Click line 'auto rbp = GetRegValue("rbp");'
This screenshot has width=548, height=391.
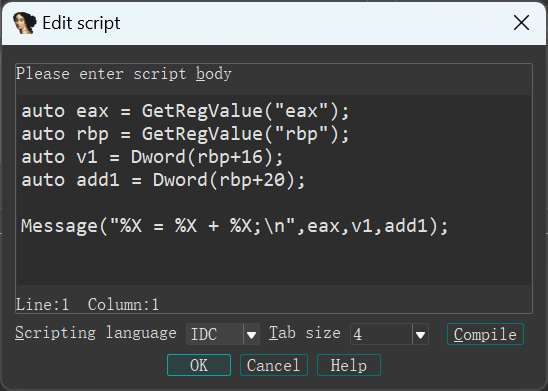point(185,135)
